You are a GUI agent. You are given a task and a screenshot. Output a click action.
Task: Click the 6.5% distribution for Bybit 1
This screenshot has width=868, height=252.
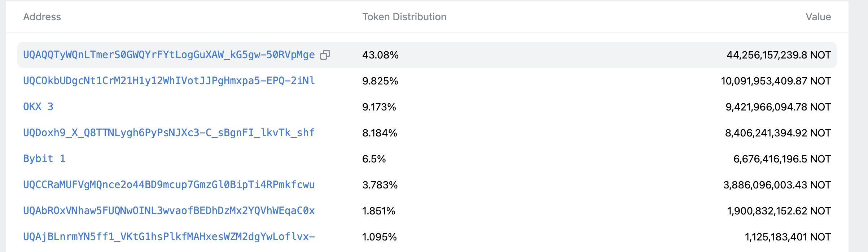click(x=374, y=159)
